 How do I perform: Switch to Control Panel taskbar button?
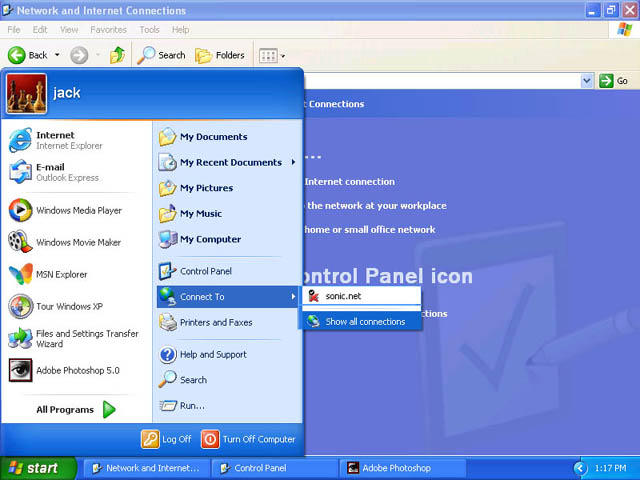tap(275, 468)
